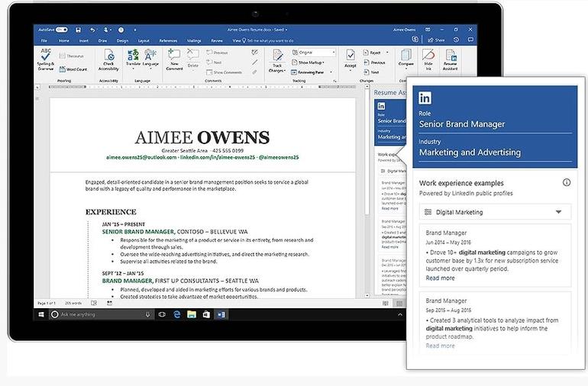Toggle the AutoSave switch

[63, 29]
